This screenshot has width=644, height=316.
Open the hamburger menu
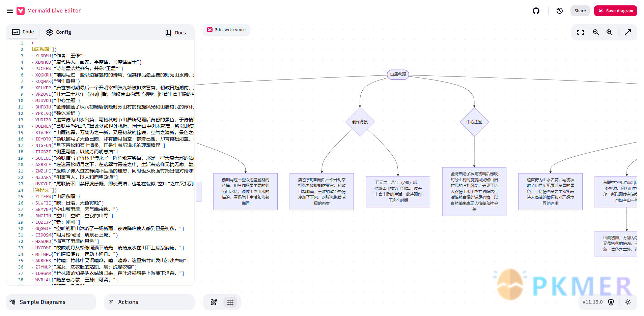[10, 11]
